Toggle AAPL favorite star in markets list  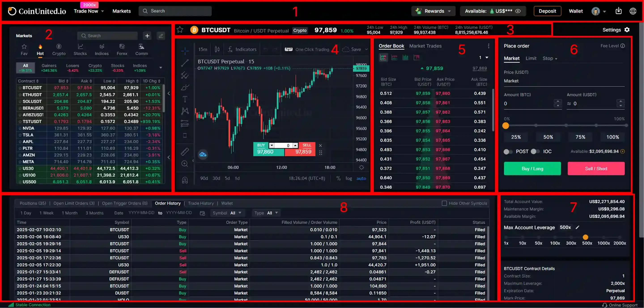click(x=20, y=142)
